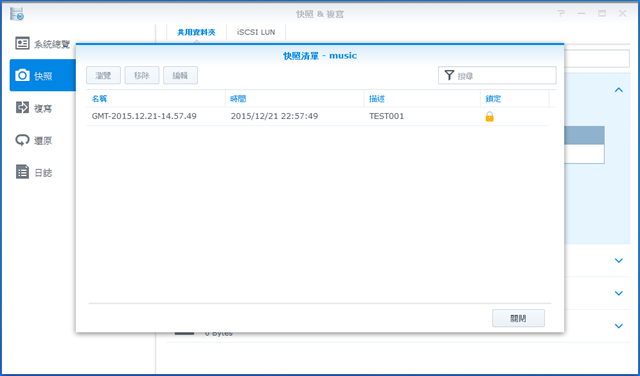The width and height of the screenshot is (640, 376).
Task: Close the 快照 & 複寫 window
Action: pos(622,13)
